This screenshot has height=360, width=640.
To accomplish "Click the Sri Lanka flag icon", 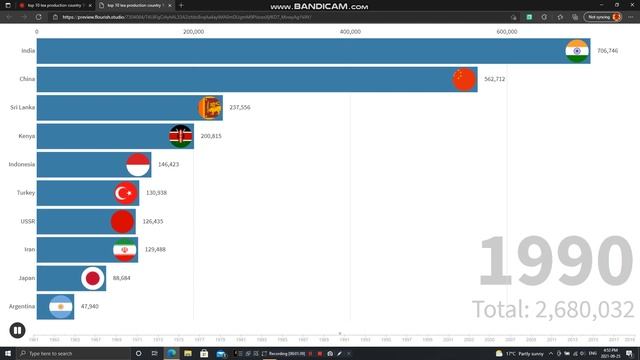I will tap(210, 108).
